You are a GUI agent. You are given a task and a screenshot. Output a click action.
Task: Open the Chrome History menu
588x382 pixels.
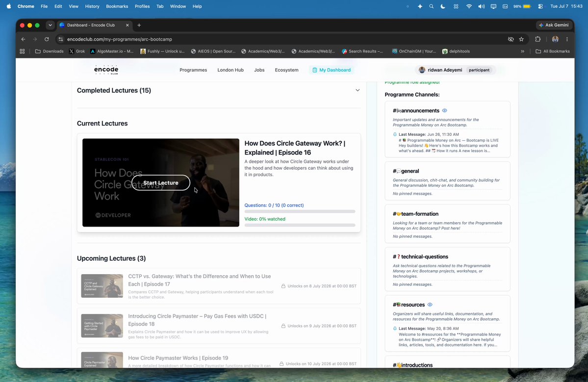[x=92, y=6]
